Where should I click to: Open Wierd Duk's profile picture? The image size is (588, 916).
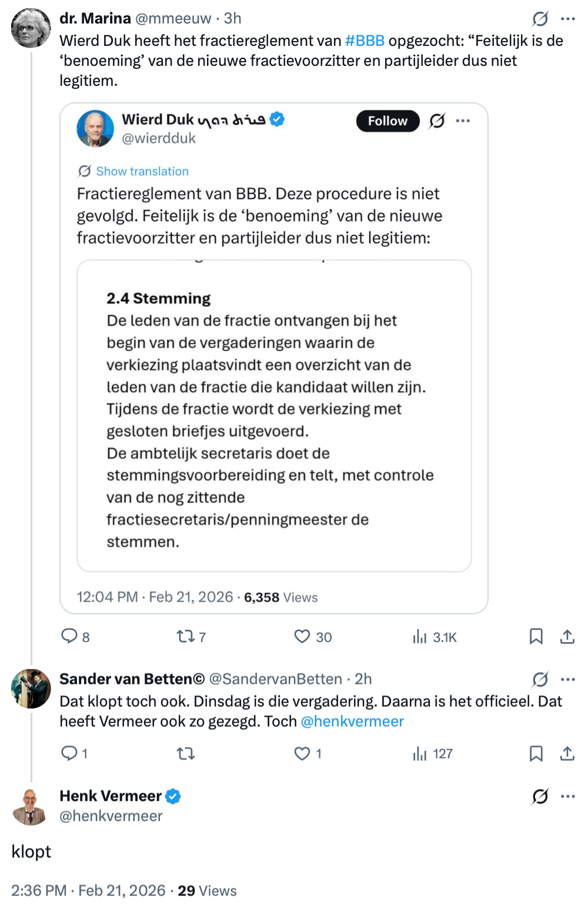point(95,128)
